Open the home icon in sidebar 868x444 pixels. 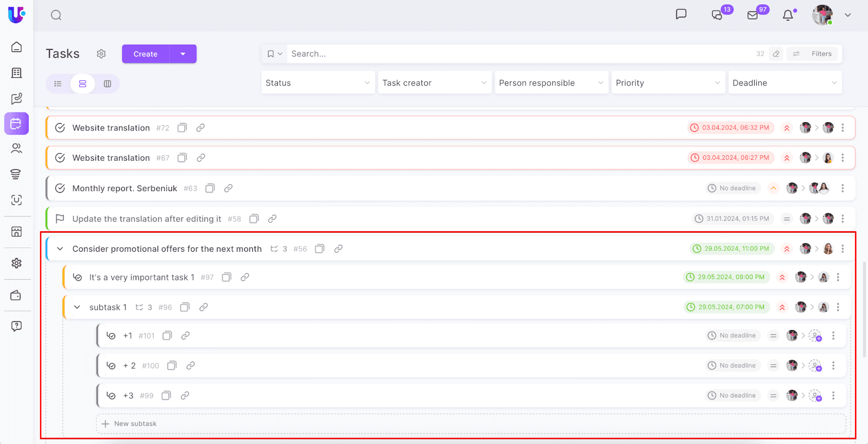click(17, 47)
